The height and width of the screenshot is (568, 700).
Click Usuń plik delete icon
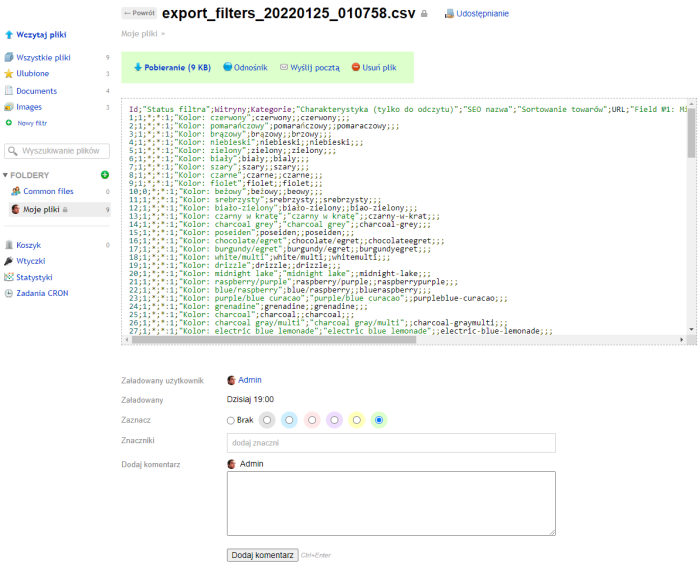(x=355, y=67)
